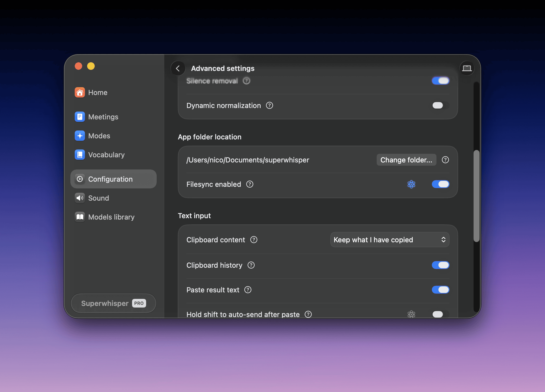The image size is (545, 392).
Task: Select Models library in sidebar
Action: (x=113, y=217)
